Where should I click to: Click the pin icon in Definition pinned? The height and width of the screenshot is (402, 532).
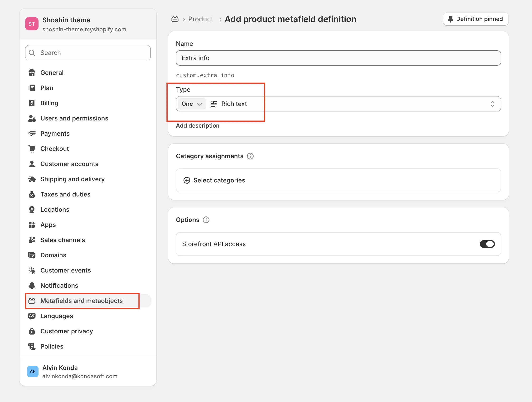[x=450, y=19]
